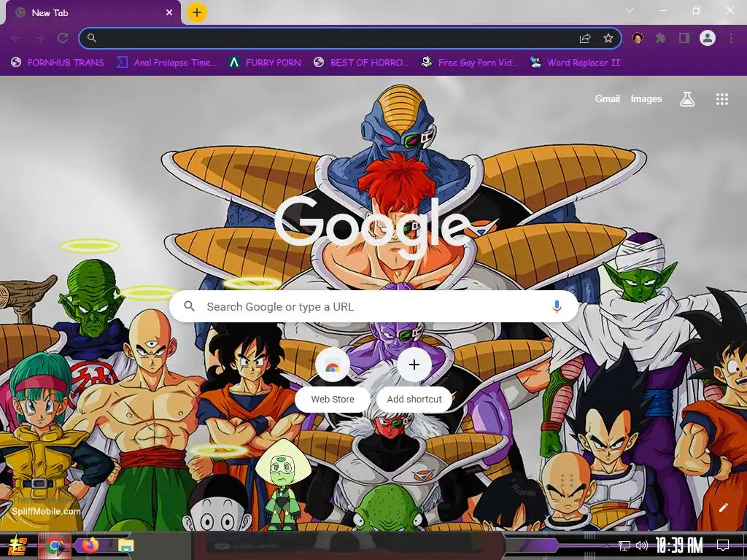Open File Explorer from the taskbar
The height and width of the screenshot is (560, 747).
pos(125,545)
